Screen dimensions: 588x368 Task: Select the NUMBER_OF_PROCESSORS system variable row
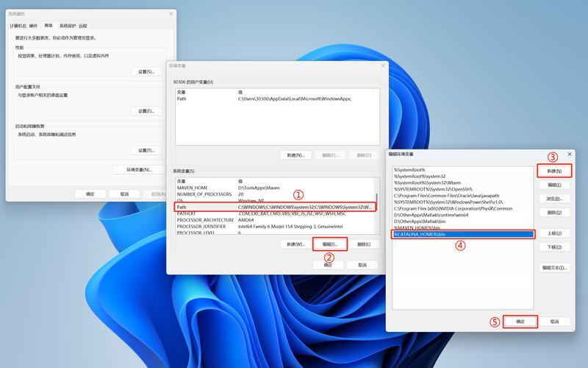pyautogui.click(x=275, y=194)
